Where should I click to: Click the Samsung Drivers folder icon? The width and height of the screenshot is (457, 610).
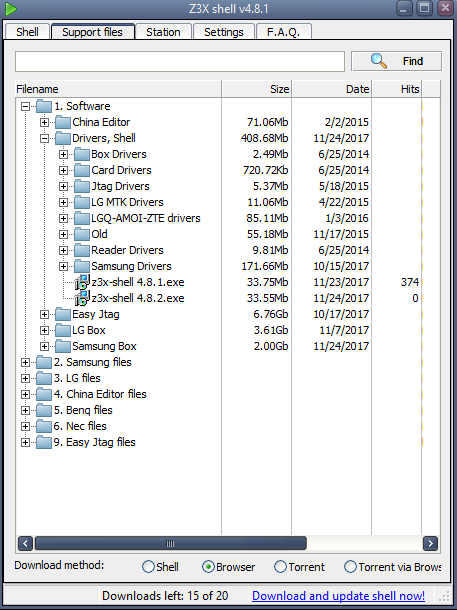tap(81, 266)
